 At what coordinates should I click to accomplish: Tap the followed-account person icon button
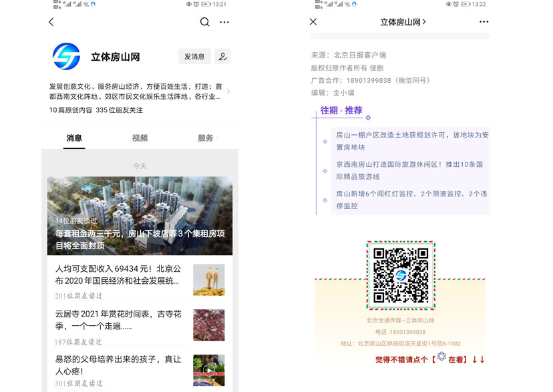point(222,56)
